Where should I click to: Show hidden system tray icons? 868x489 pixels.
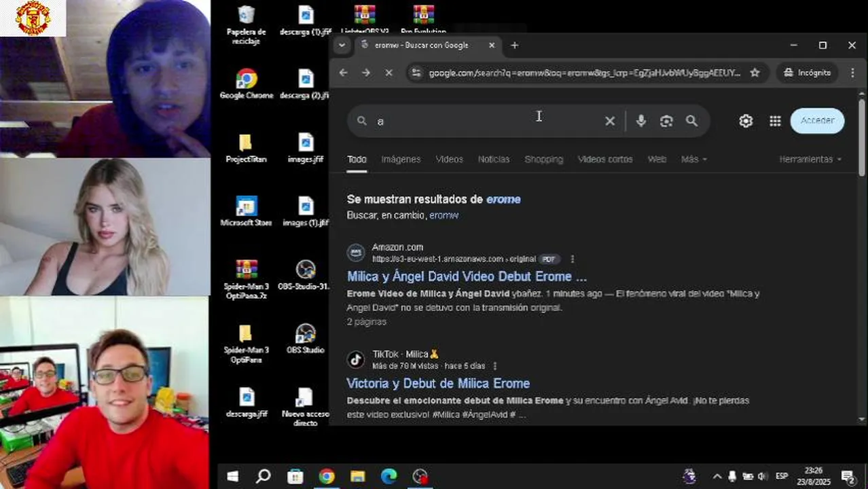pos(717,476)
